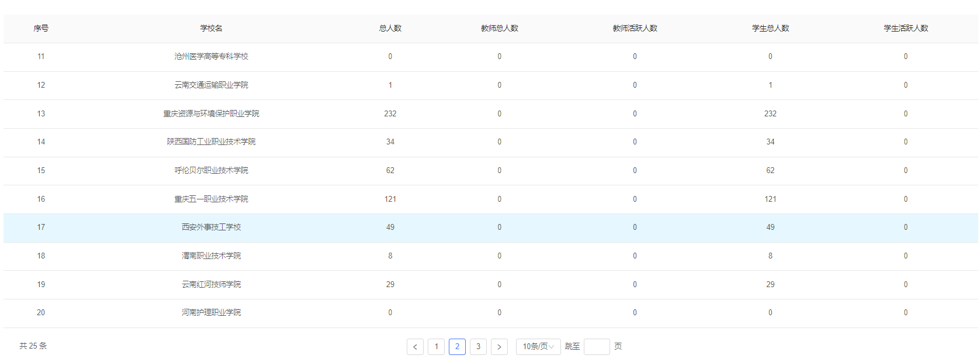Click the highlighted 西安外事技工学校 row

tap(211, 227)
